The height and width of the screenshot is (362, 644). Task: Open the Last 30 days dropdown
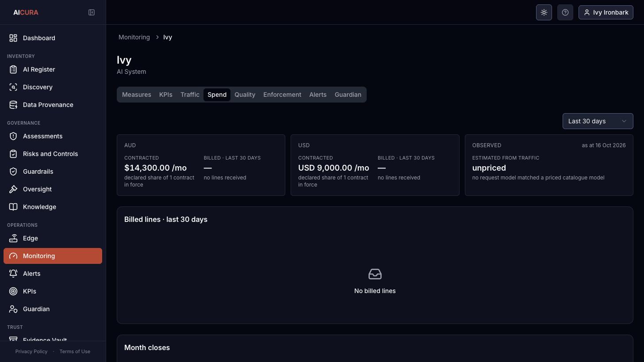coord(598,121)
